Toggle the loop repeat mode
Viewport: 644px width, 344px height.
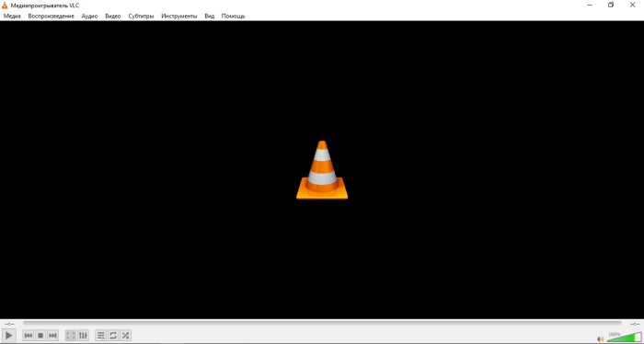pyautogui.click(x=113, y=336)
